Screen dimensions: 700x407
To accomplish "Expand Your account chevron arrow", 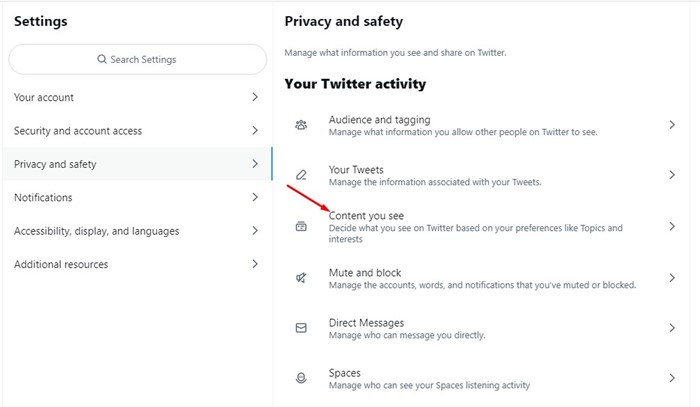I will pyautogui.click(x=255, y=97).
